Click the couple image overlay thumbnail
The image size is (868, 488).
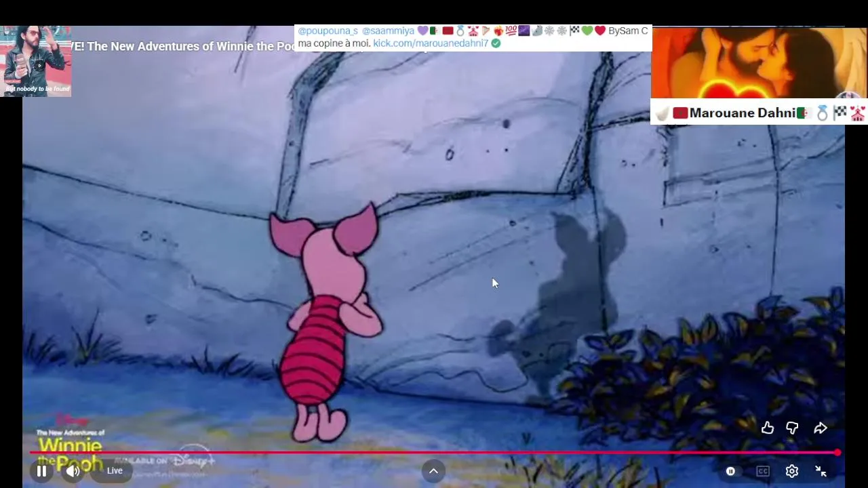759,64
